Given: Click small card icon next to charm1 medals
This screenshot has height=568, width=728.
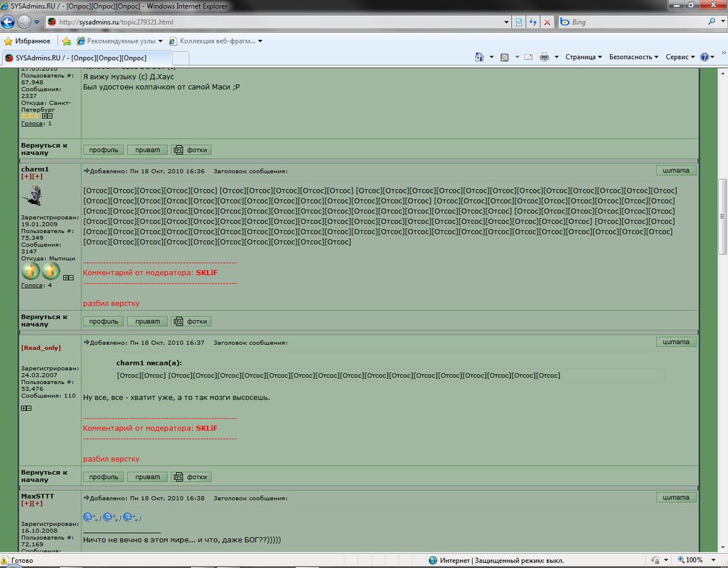Looking at the screenshot, I should 68,277.
